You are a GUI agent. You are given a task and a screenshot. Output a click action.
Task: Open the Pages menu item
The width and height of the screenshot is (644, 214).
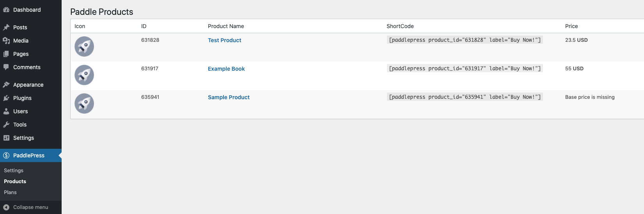(31, 54)
